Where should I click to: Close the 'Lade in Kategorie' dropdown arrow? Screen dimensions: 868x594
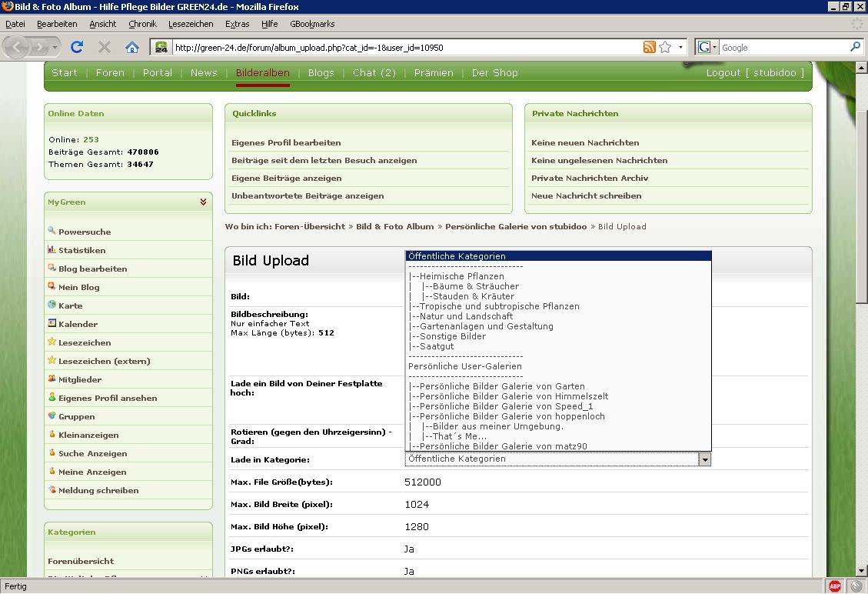[x=704, y=459]
